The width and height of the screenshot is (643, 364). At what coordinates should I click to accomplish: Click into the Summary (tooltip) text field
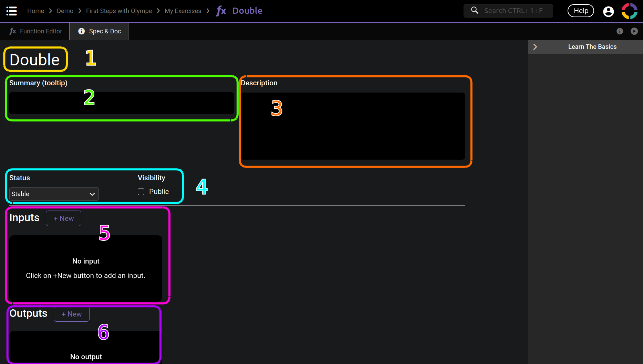tap(121, 103)
